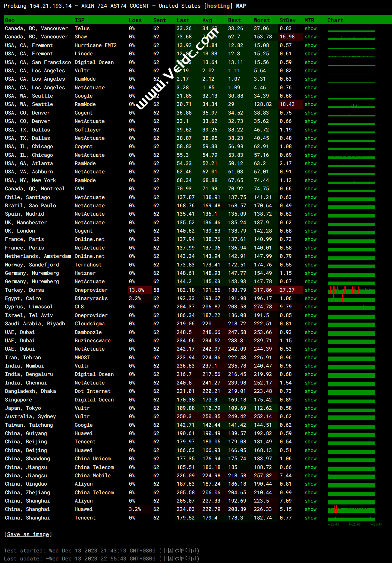
Task: Click the Terrahost ISP cell
Action: pos(88,265)
